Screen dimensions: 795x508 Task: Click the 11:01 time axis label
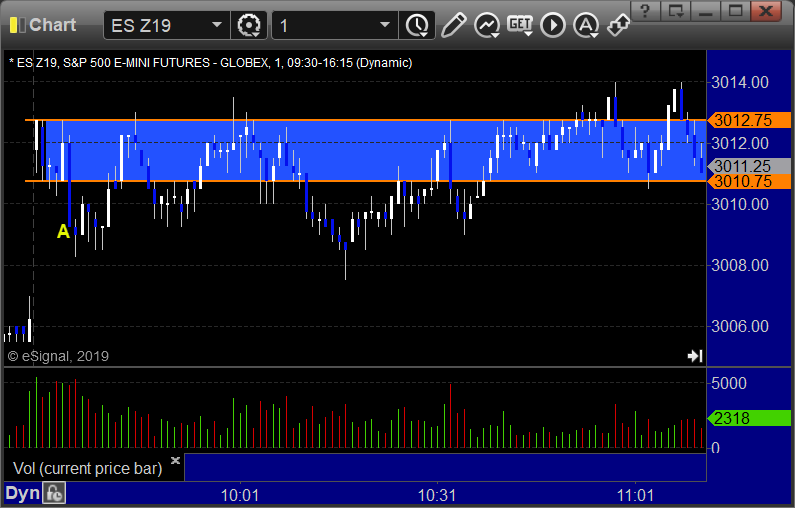635,495
